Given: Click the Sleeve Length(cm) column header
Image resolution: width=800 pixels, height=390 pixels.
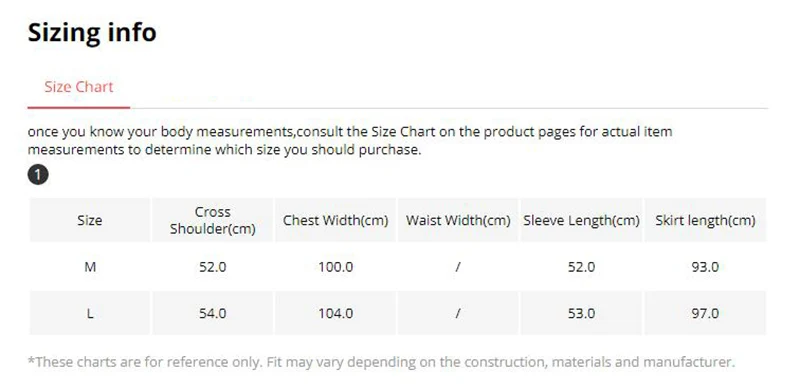Looking at the screenshot, I should click(x=582, y=221).
